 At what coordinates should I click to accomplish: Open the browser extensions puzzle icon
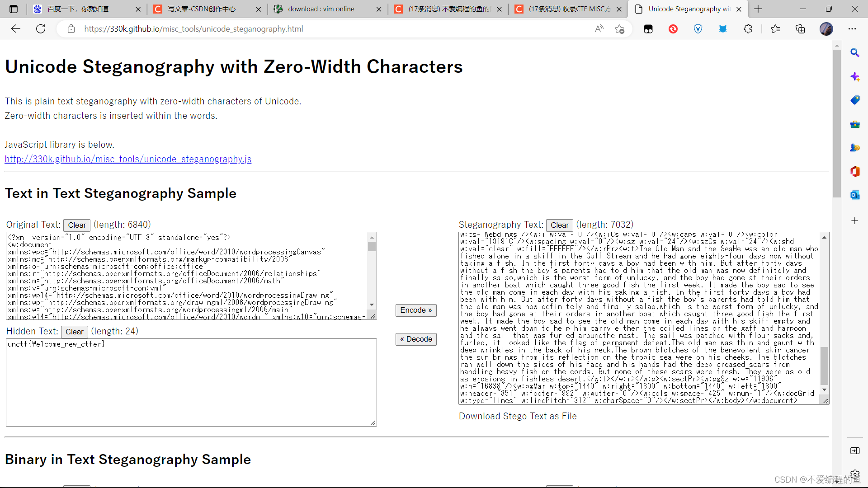748,29
